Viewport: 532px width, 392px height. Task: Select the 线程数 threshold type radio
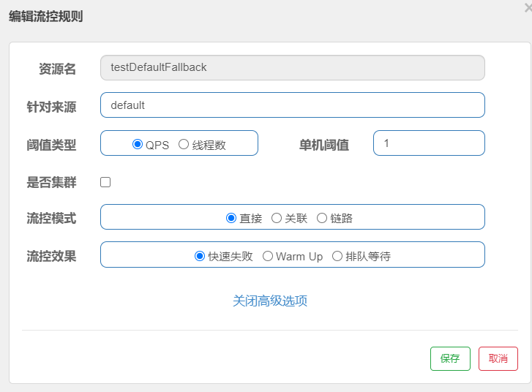click(x=184, y=144)
